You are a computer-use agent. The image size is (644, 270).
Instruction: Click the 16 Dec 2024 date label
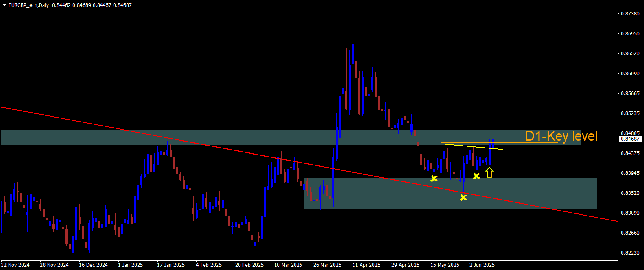click(93, 265)
